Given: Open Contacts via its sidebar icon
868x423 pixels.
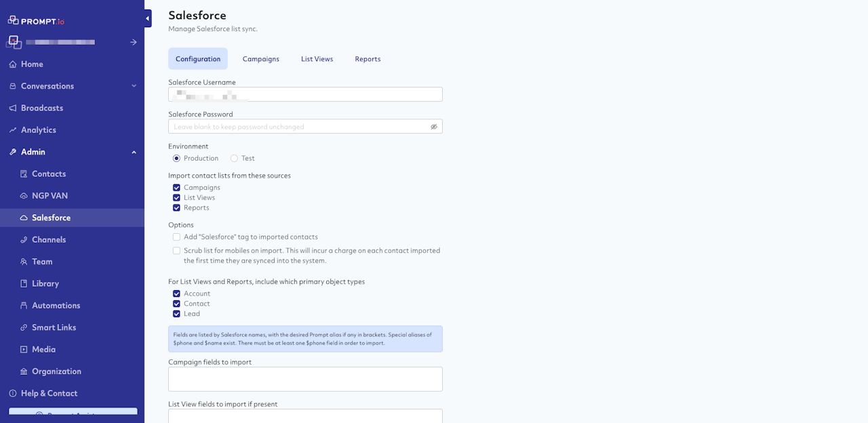Looking at the screenshot, I should tap(24, 174).
